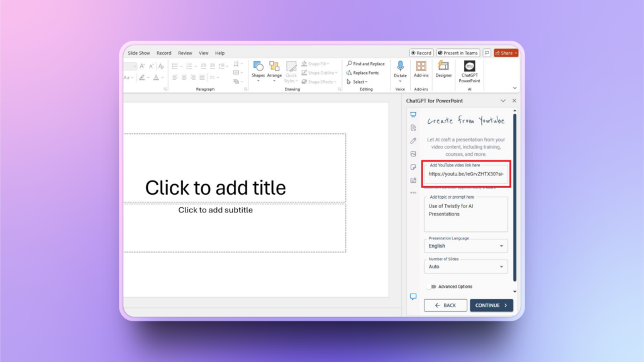
Task: Open the Shapes gallery
Action: click(x=258, y=70)
